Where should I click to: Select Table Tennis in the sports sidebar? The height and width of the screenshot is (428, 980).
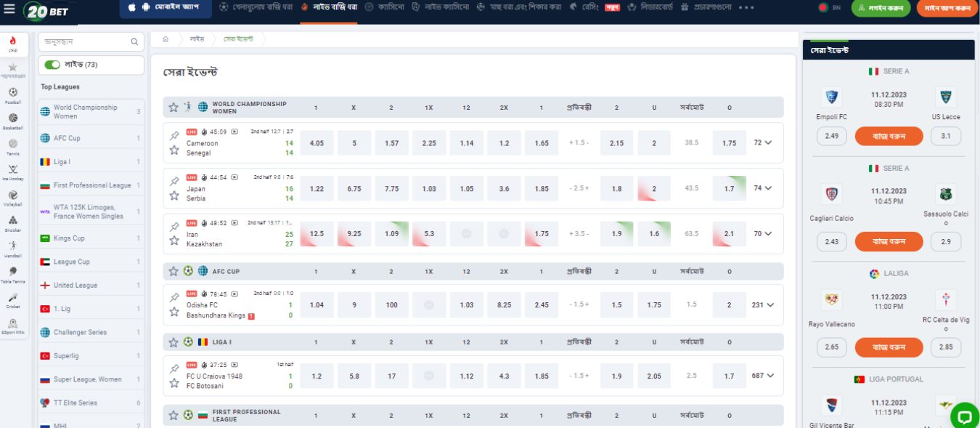13,275
